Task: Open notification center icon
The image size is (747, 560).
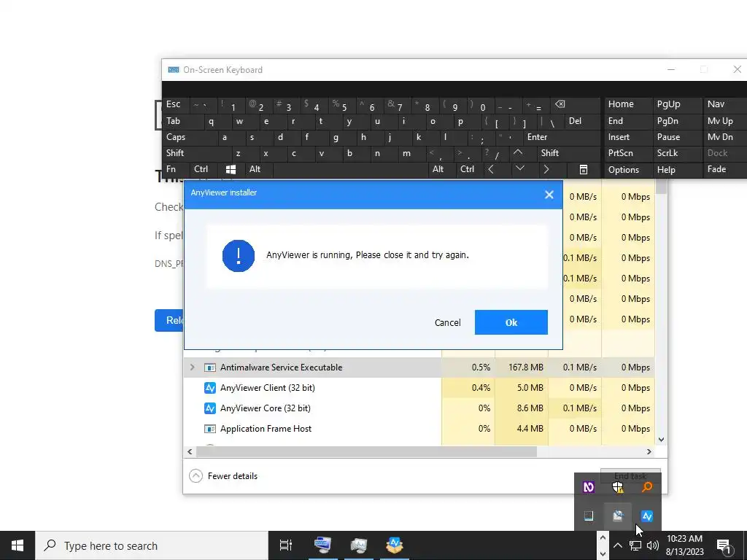Action: pyautogui.click(x=724, y=546)
